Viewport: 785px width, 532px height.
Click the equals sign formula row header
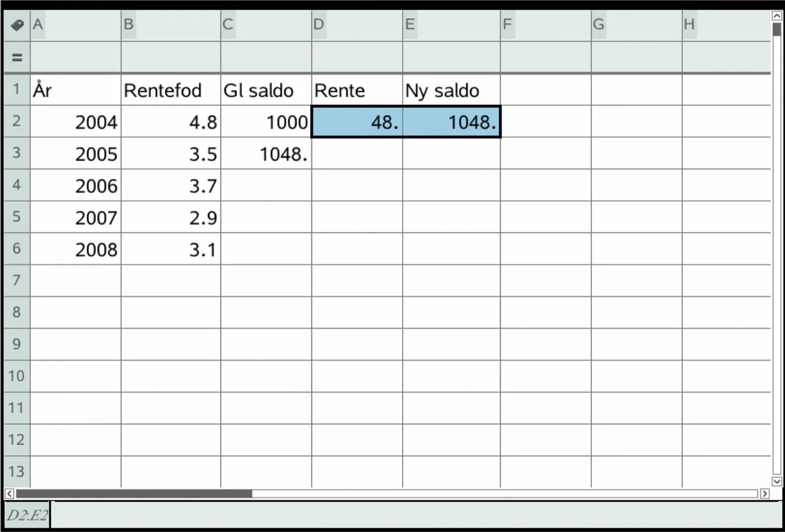click(17, 58)
